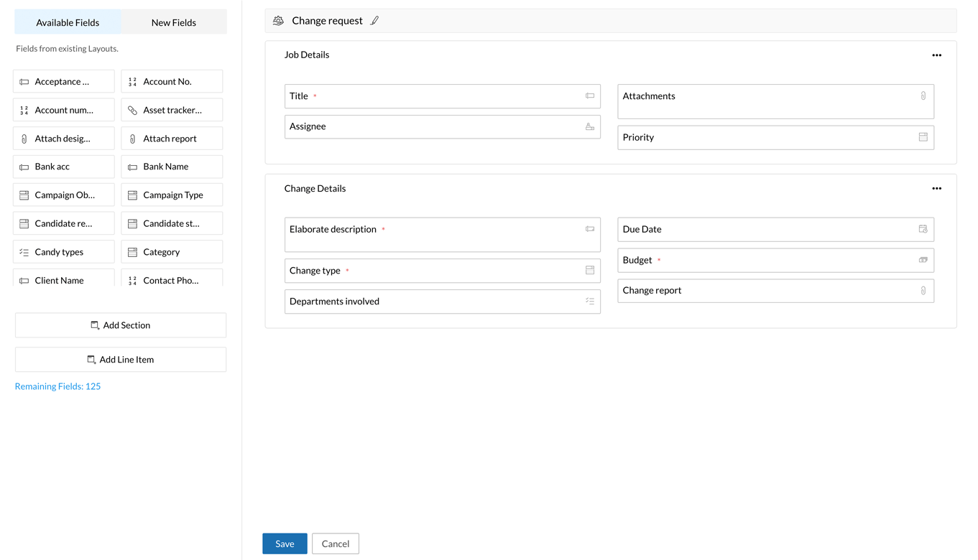Image resolution: width=978 pixels, height=560 pixels.
Task: Pick the Client Name available field
Action: (64, 278)
